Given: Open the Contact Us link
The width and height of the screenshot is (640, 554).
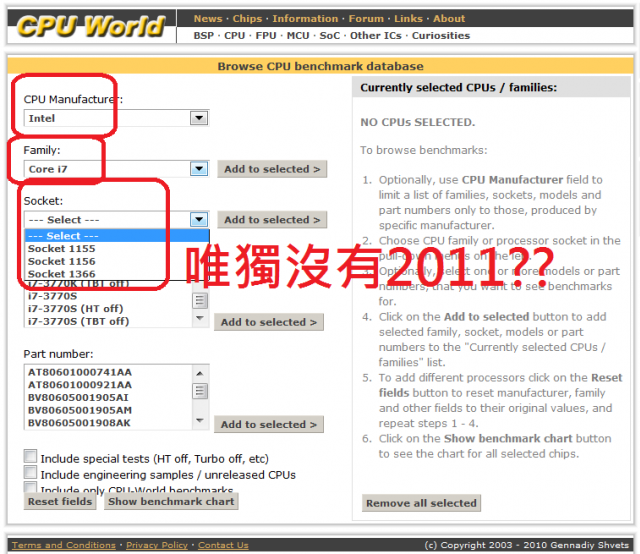Looking at the screenshot, I should [223, 545].
